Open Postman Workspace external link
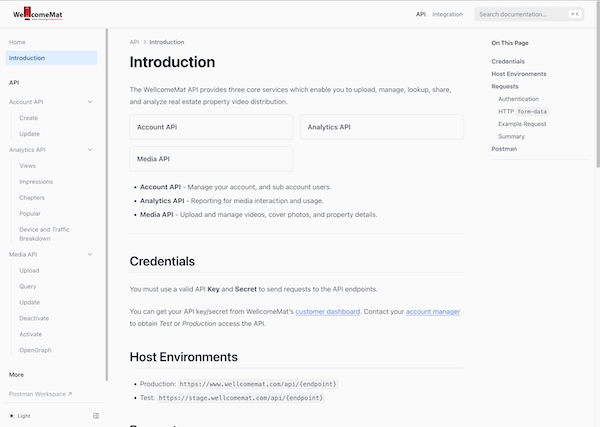Viewport: 600px width, 427px height. tap(40, 394)
